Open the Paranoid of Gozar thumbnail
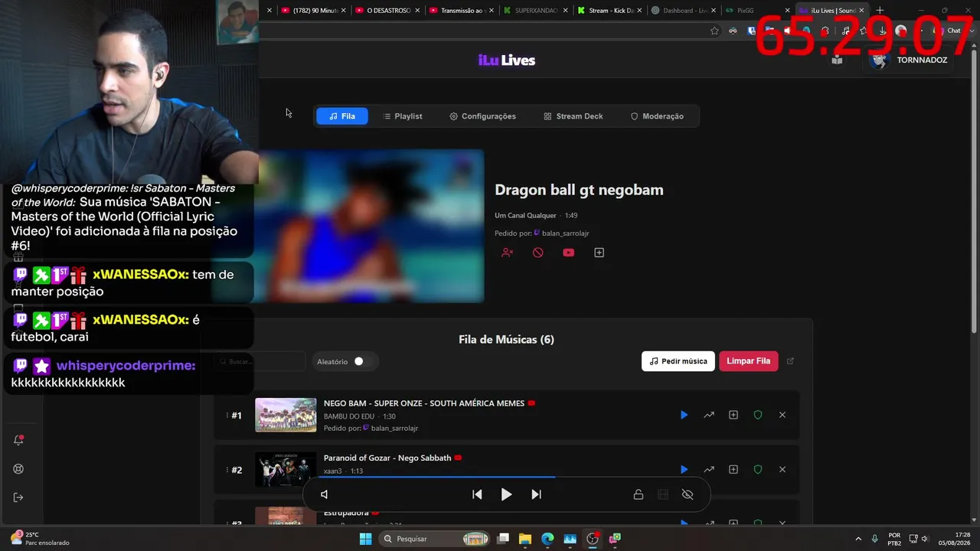The image size is (980, 551). tap(286, 469)
